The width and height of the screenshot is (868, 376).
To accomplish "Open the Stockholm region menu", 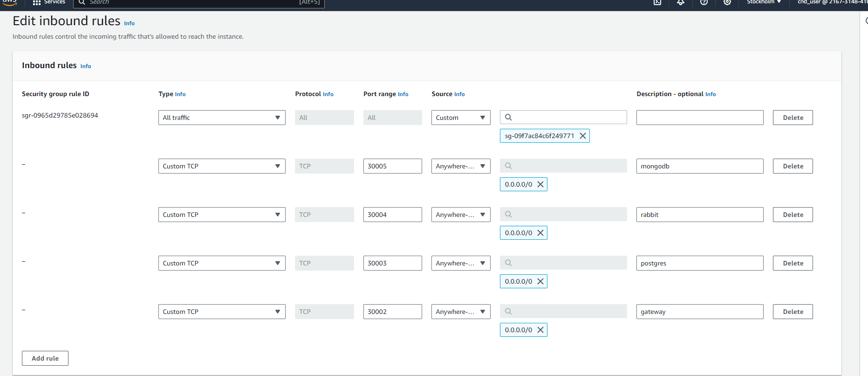I will (764, 2).
